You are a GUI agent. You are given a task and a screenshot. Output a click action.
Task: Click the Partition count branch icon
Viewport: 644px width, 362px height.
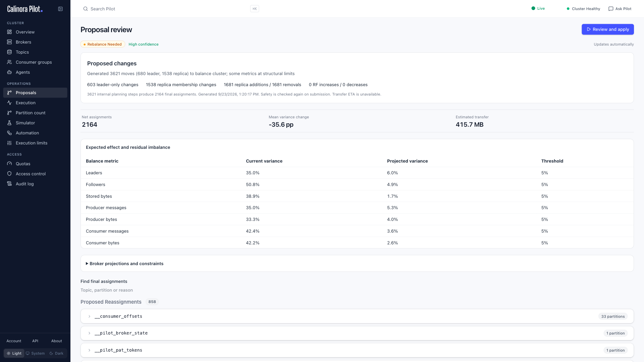(x=9, y=113)
